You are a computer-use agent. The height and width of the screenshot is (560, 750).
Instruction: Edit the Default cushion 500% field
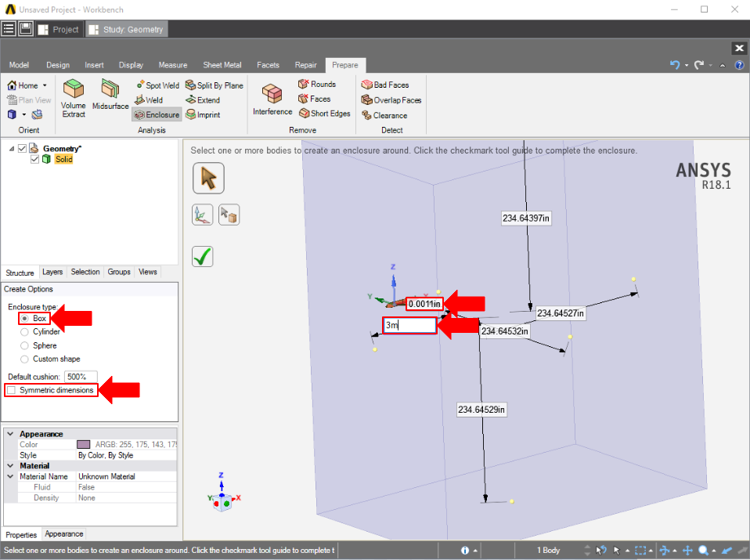point(81,377)
